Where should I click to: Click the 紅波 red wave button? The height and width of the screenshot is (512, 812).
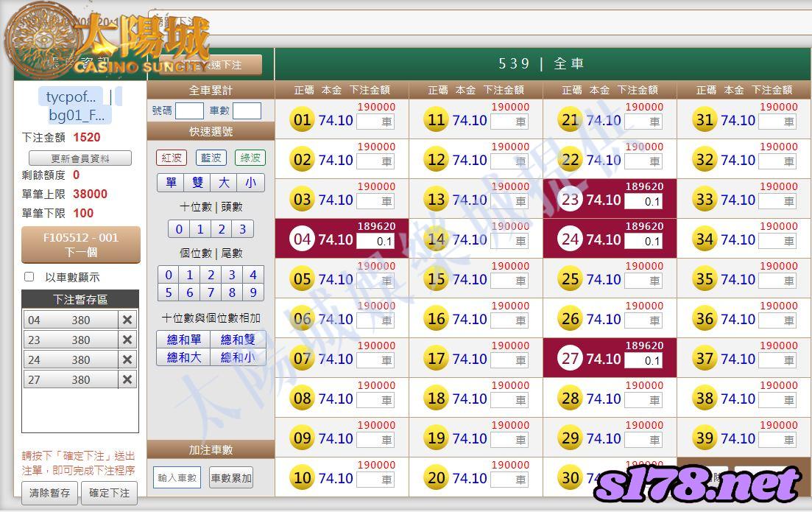(x=172, y=158)
